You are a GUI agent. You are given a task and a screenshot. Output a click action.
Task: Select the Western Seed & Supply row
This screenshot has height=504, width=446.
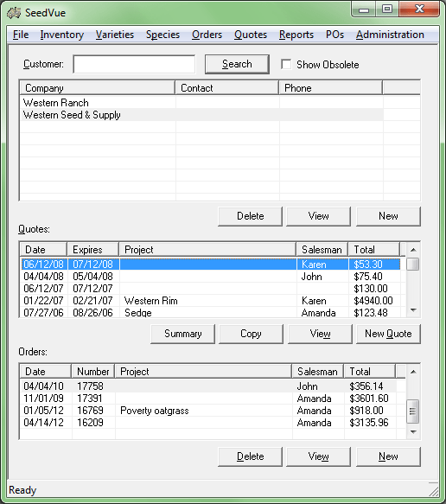(x=201, y=115)
